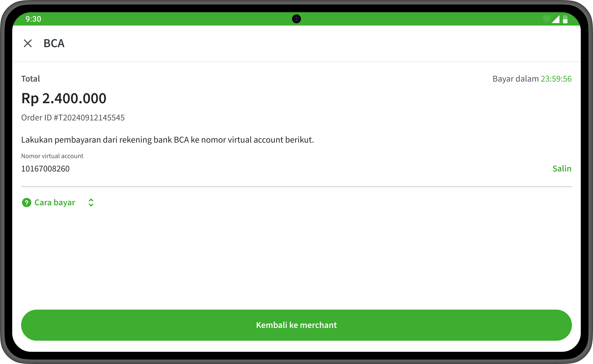593x364 pixels.
Task: Click the Total label
Action: point(31,79)
